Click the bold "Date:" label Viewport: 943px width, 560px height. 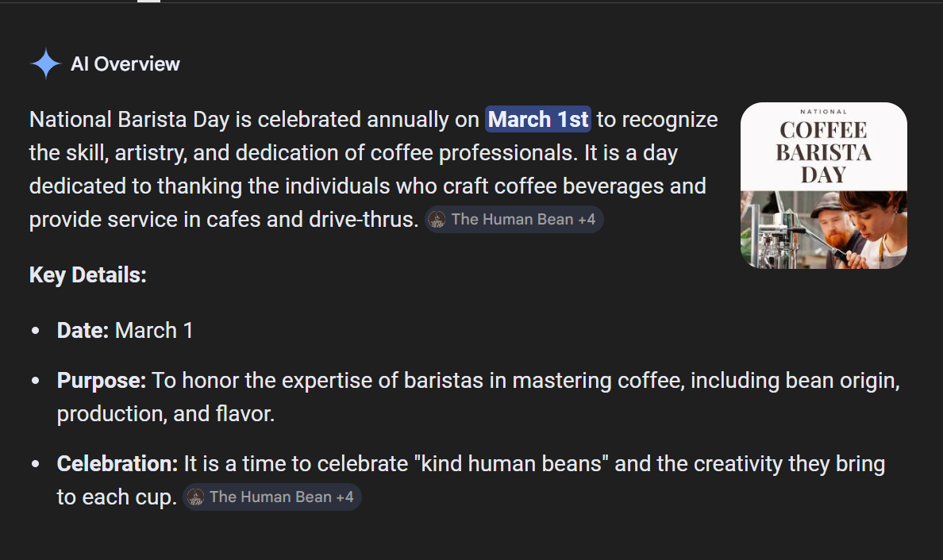[83, 331]
